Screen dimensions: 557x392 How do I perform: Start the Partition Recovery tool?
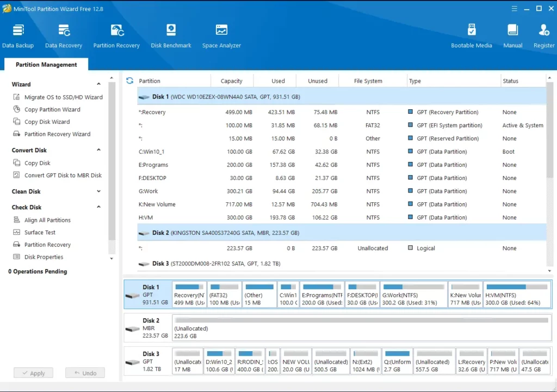point(116,34)
